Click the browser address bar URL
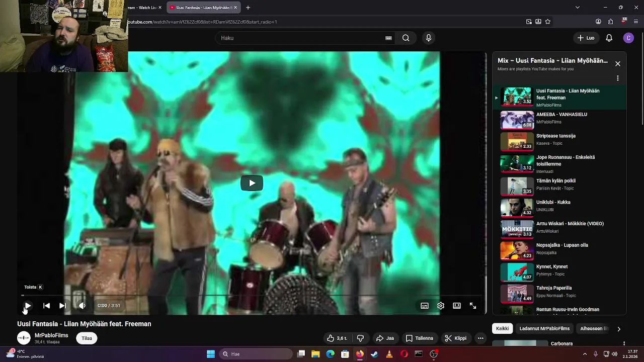This screenshot has width=644, height=362. 202,22
